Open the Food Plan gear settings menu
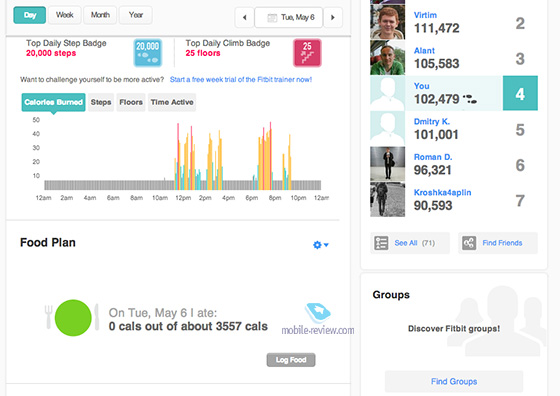The width and height of the screenshot is (560, 396). click(x=320, y=245)
